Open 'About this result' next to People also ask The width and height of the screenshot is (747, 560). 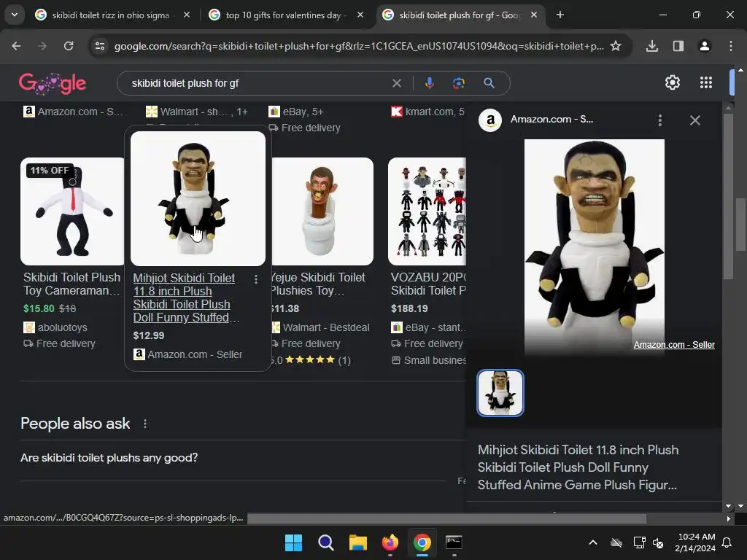145,424
